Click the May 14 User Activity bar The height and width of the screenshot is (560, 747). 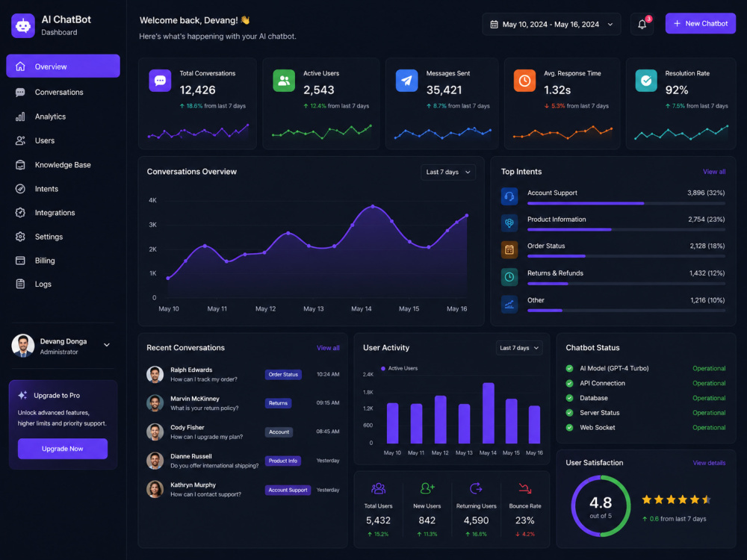pos(488,414)
